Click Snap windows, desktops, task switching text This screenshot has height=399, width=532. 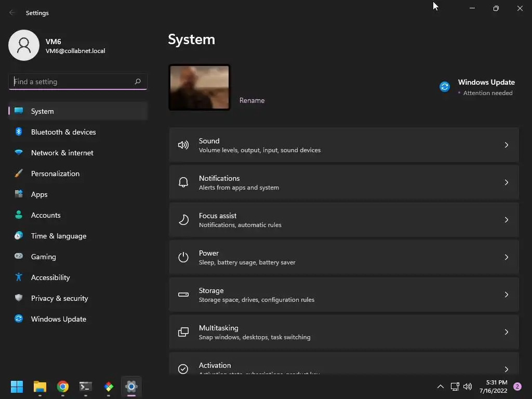255,337
